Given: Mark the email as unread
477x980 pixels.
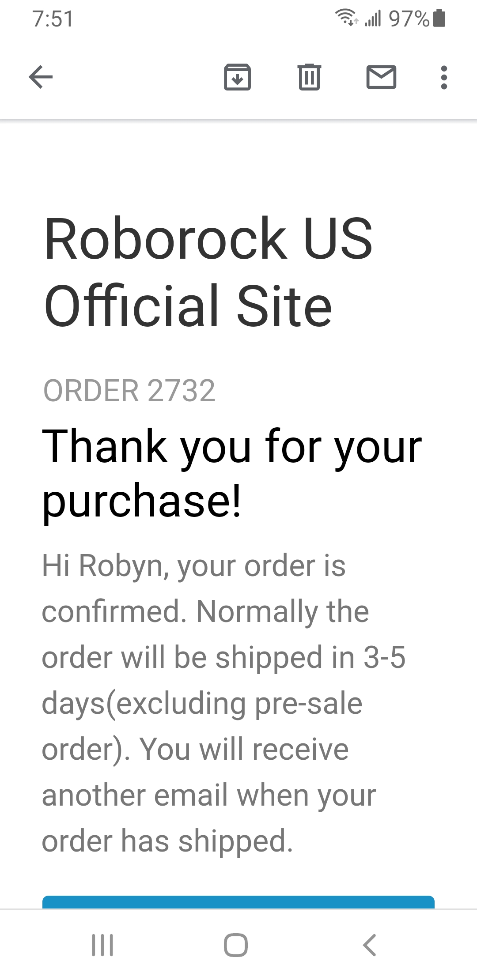Looking at the screenshot, I should pyautogui.click(x=381, y=77).
